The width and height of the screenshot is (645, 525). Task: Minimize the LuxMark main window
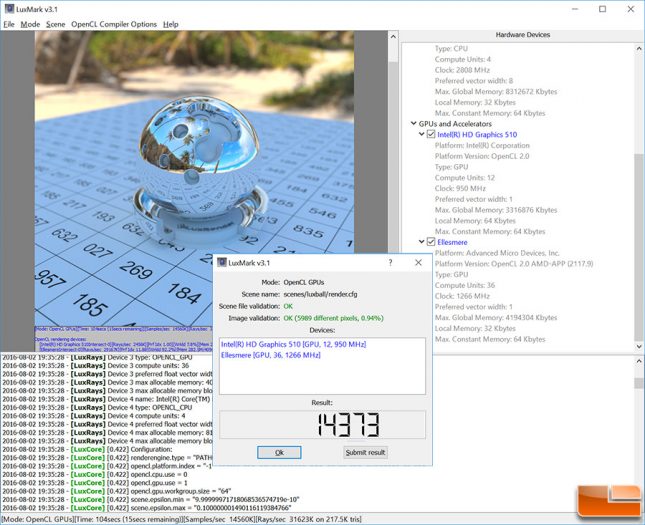tap(575, 9)
